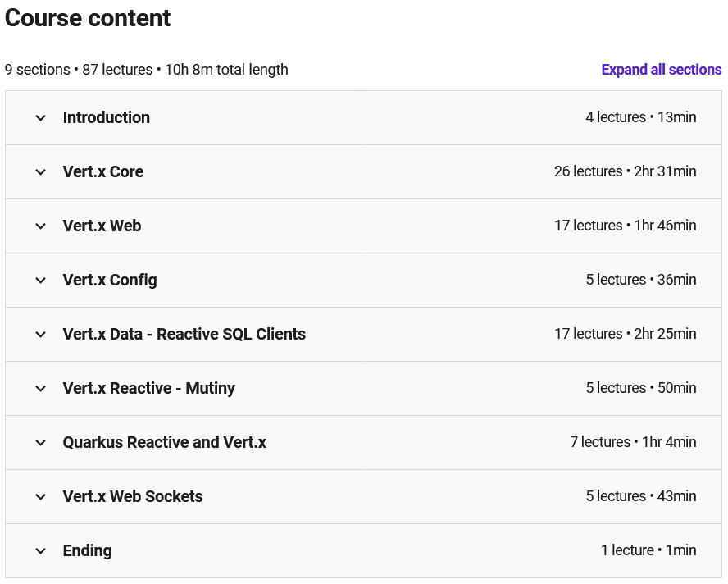This screenshot has height=584, width=728.
Task: Click the 26 lectures • 2hr 31min summary
Action: pyautogui.click(x=625, y=171)
